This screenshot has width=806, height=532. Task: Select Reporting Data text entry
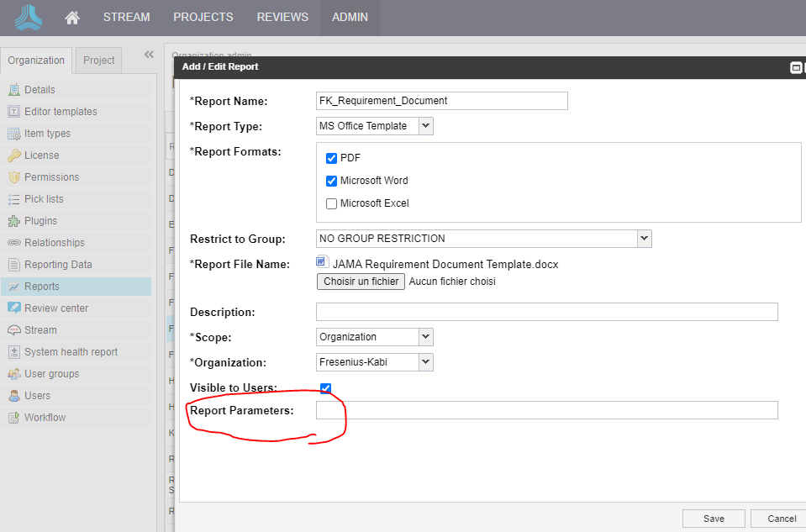coord(58,265)
